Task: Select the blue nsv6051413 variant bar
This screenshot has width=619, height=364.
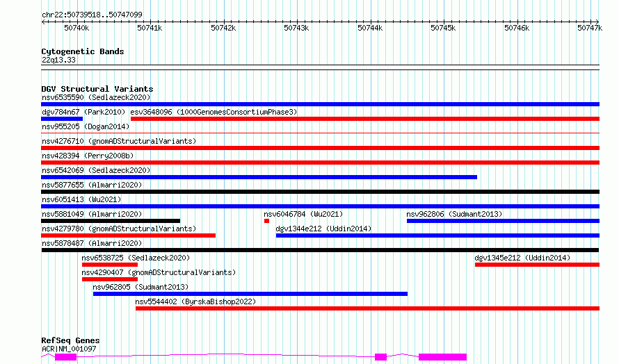Action: point(320,206)
